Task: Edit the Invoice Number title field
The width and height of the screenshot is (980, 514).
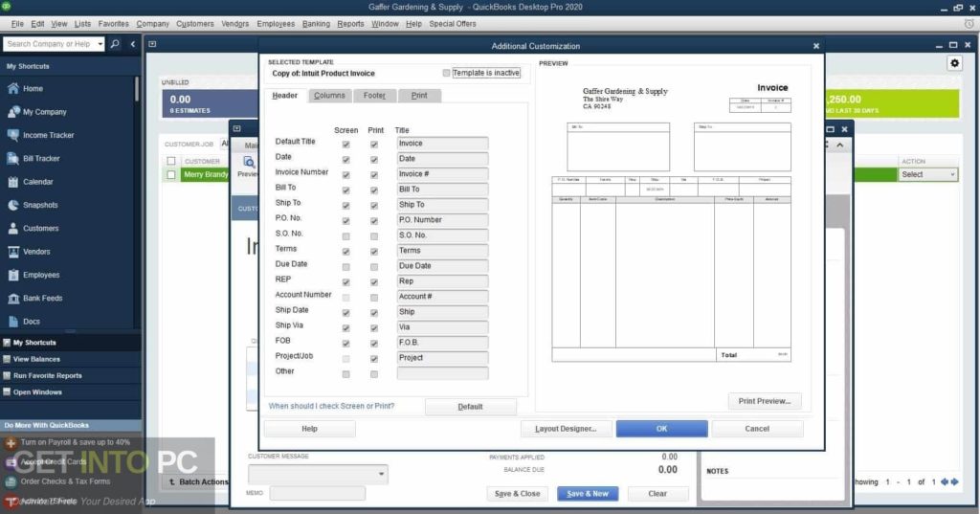Action: pos(442,174)
